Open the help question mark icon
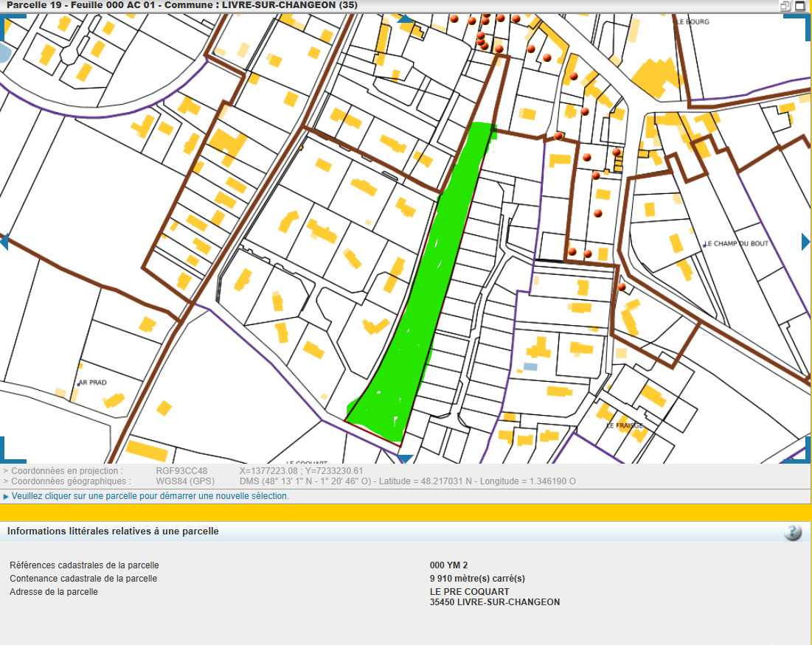The image size is (812, 645). pyautogui.click(x=793, y=533)
